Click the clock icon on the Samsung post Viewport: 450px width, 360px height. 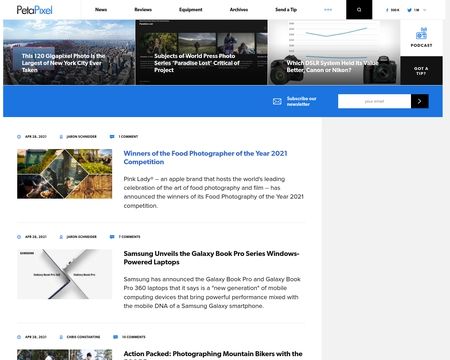(19, 237)
